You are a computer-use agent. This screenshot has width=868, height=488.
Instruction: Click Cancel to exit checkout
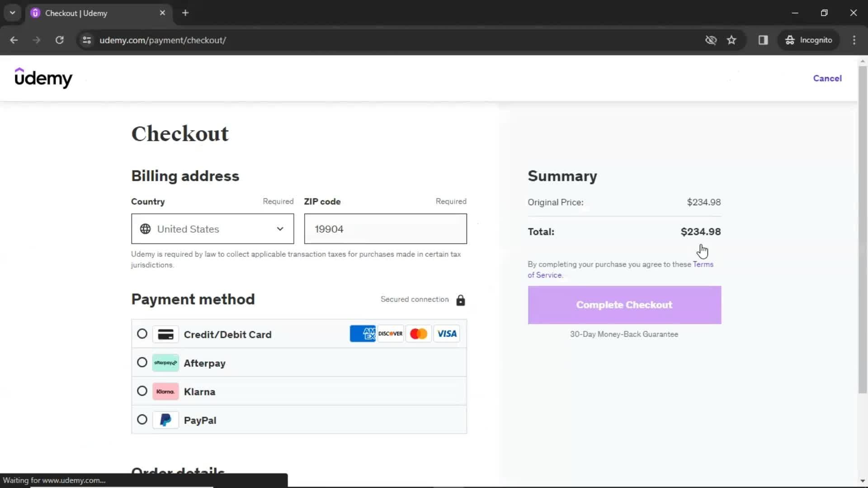(x=828, y=78)
